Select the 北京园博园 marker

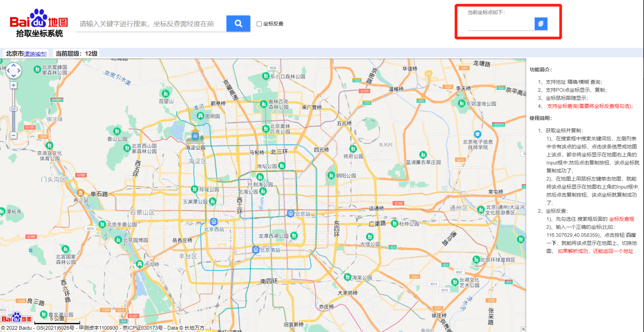pos(118,240)
